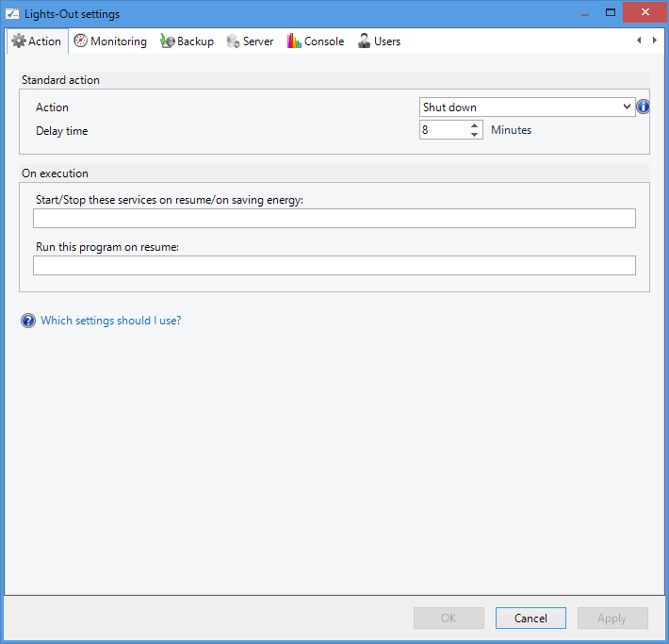
Task: Click the Apply button
Action: coord(612,618)
